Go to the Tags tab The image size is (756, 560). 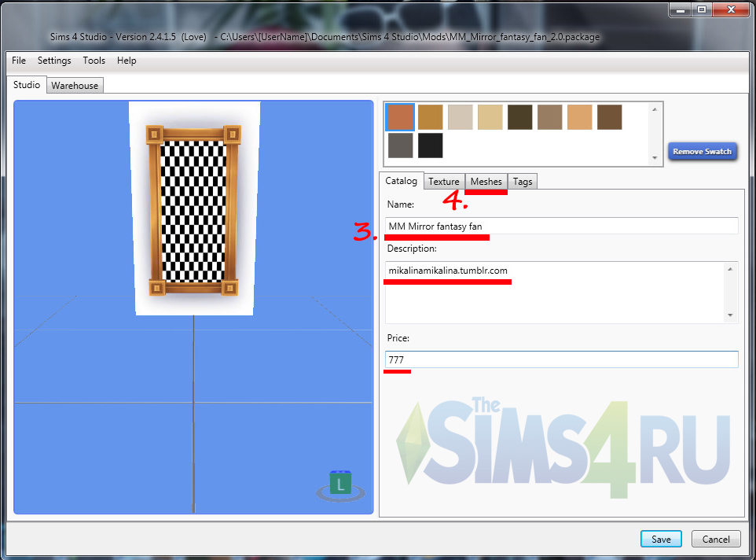[523, 182]
